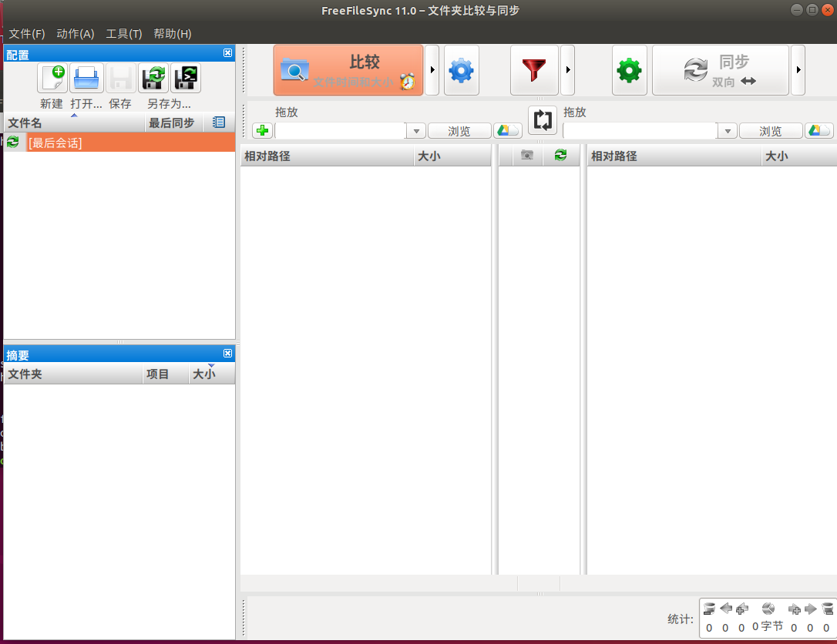
Task: Click the 另存为 save-as icon
Action: 153,78
